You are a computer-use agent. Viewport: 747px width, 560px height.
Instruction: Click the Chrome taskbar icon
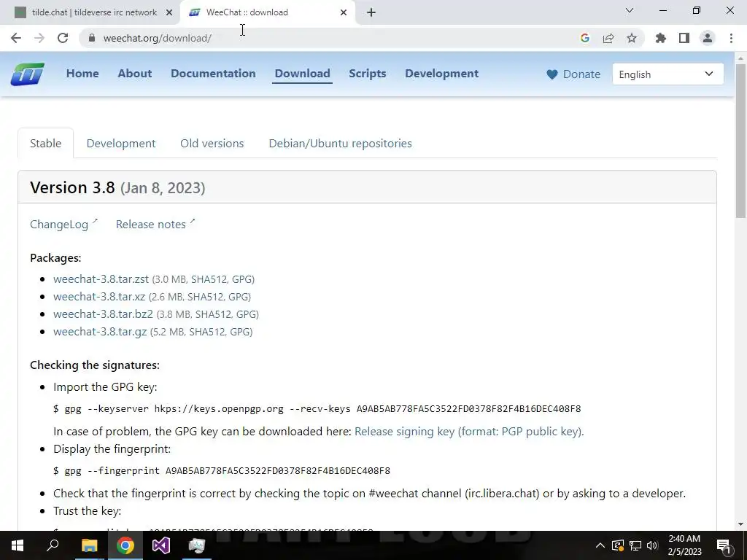pyautogui.click(x=125, y=545)
